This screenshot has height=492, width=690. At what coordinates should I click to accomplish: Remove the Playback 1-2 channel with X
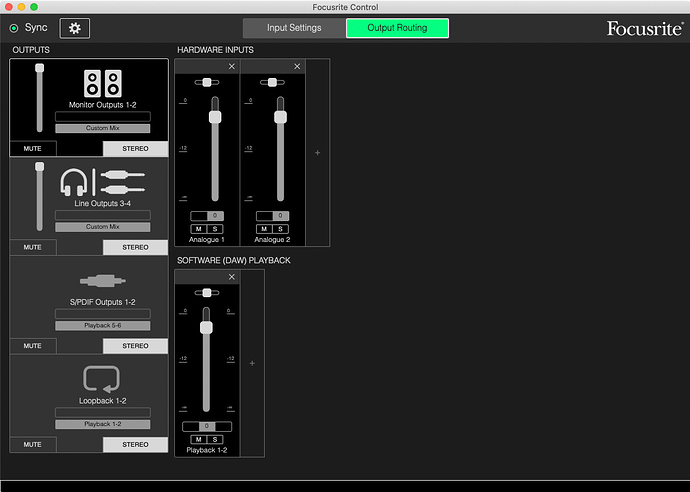231,277
